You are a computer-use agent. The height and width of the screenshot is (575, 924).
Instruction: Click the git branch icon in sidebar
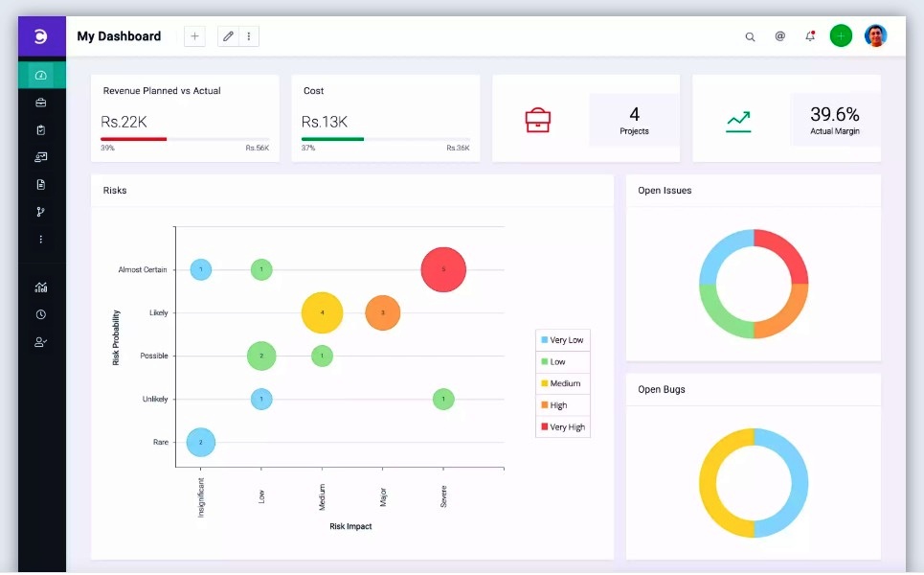tap(41, 212)
